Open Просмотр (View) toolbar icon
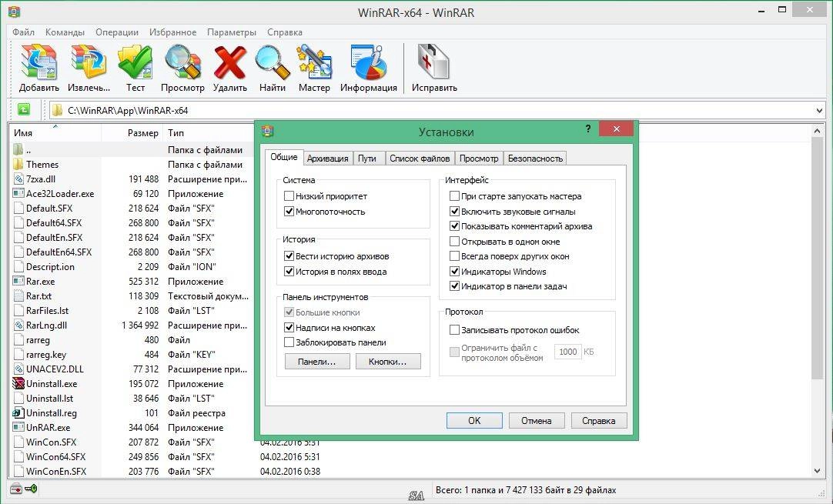Image resolution: width=833 pixels, height=504 pixels. point(182,62)
